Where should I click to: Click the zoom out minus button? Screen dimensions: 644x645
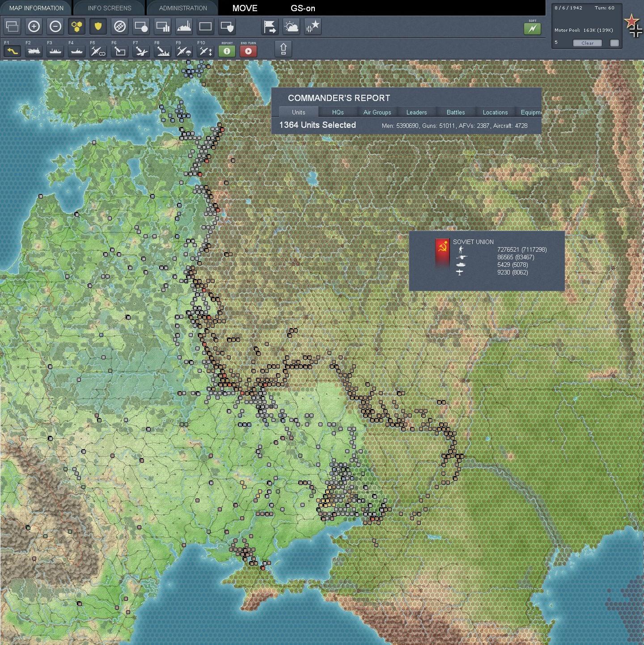(x=55, y=27)
